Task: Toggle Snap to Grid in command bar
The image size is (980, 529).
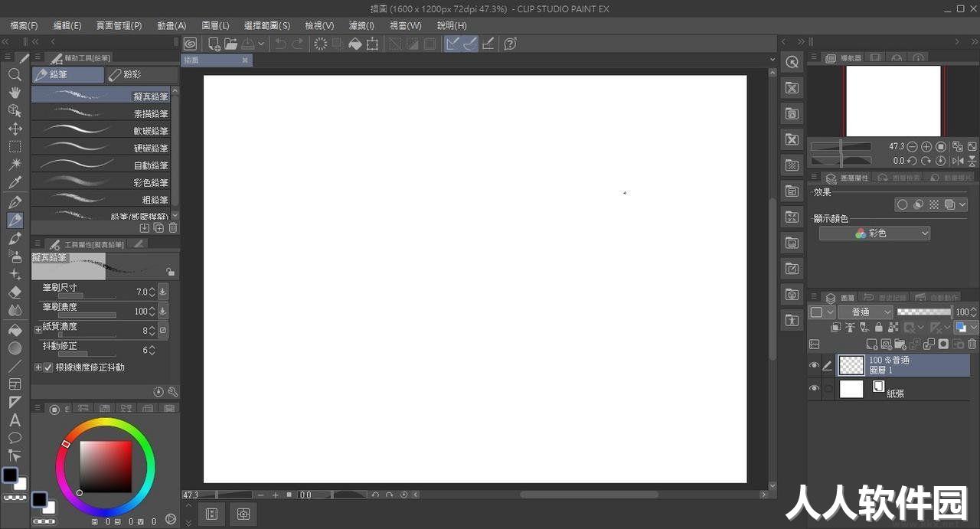Action: (488, 44)
